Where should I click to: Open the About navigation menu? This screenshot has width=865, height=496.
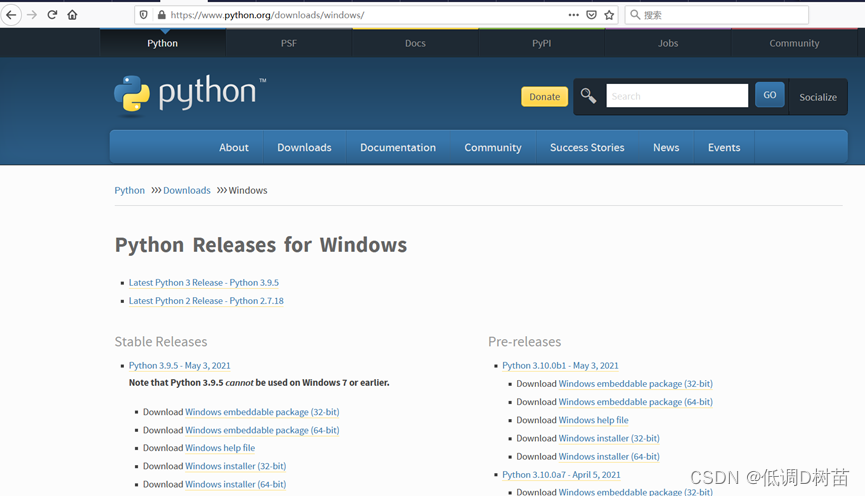234,147
